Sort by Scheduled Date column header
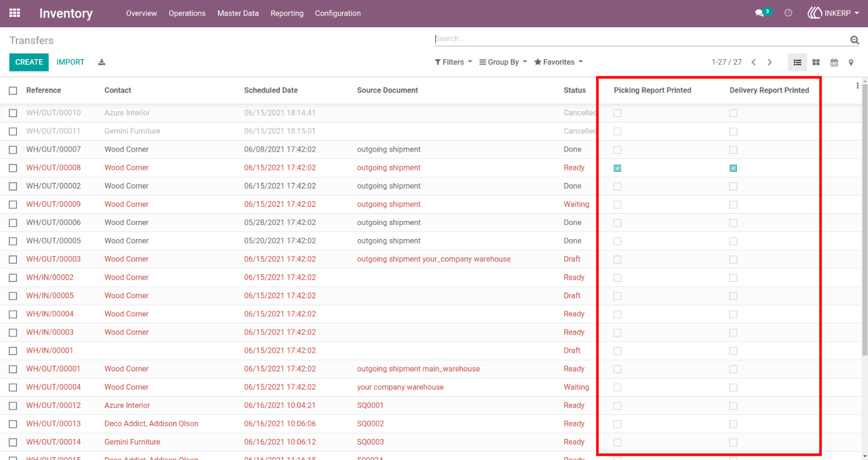Image resolution: width=868 pixels, height=460 pixels. click(x=271, y=90)
